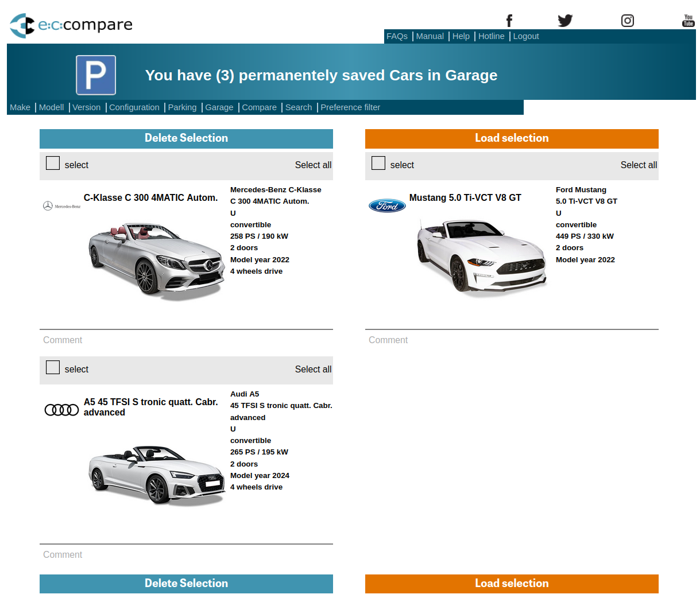Open the Compare menu item
The image size is (700, 602).
coord(259,107)
